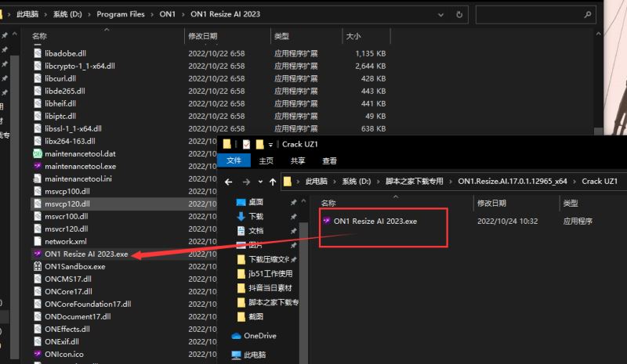
Task: Select libcurl.dll in the file list
Action: coord(60,78)
